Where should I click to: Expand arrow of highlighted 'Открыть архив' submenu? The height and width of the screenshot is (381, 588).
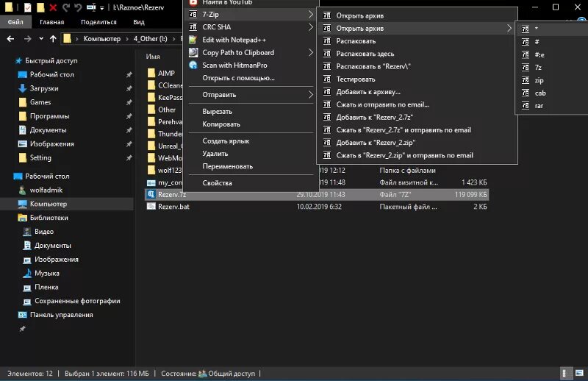509,29
